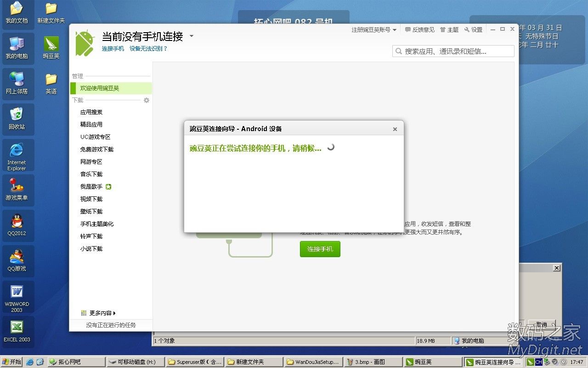Switch to 新建文件夹 taskbar item

pos(254,362)
